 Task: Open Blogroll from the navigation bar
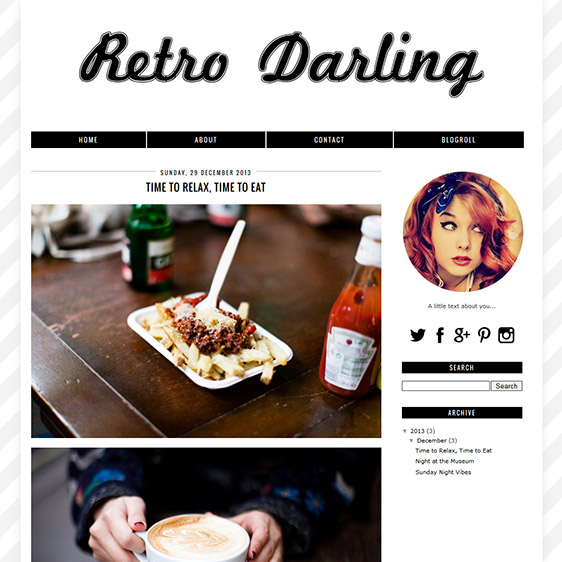pyautogui.click(x=458, y=140)
